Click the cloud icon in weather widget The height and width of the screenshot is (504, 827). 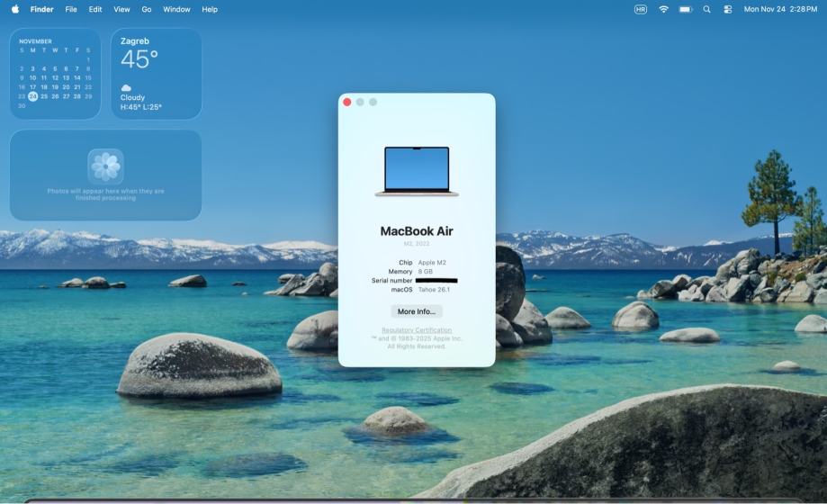126,87
